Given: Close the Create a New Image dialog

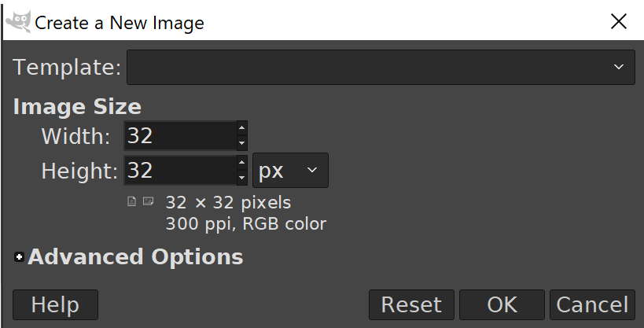Looking at the screenshot, I should coord(619,21).
